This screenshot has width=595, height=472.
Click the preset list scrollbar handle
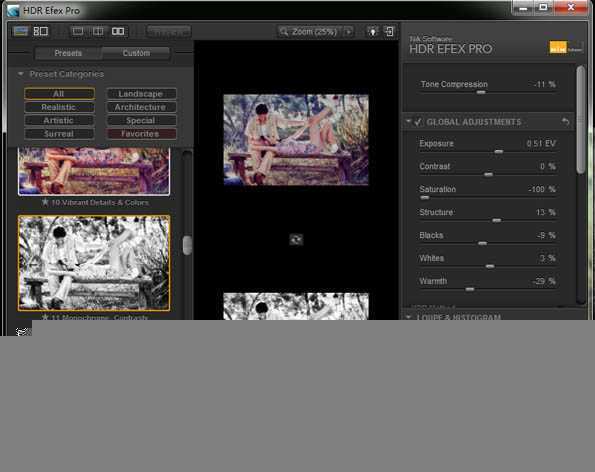[187, 245]
